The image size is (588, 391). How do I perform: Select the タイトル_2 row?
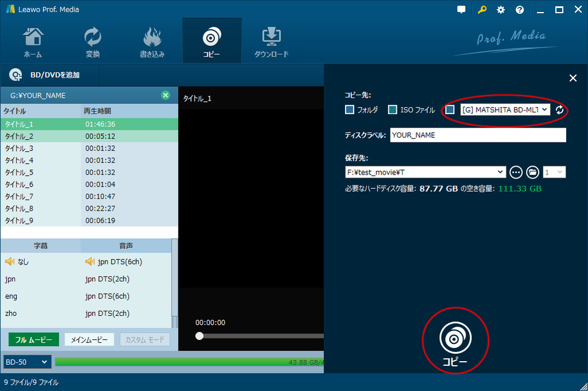89,136
